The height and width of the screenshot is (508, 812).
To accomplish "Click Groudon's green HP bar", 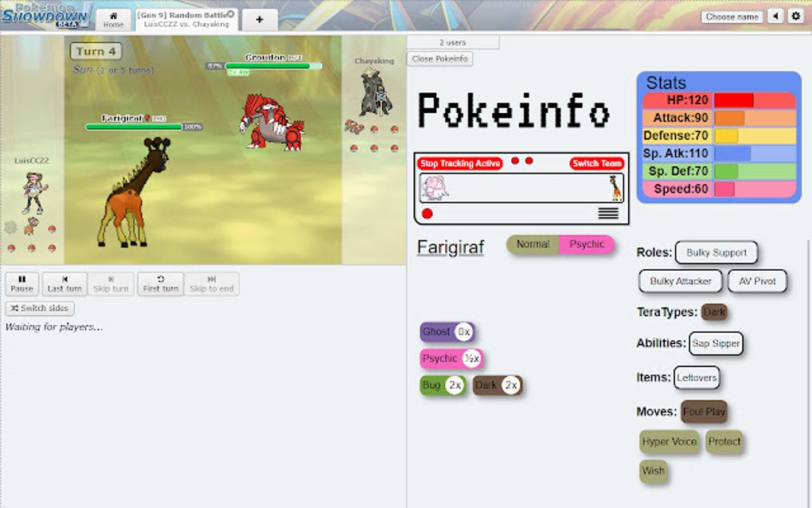I will [267, 66].
